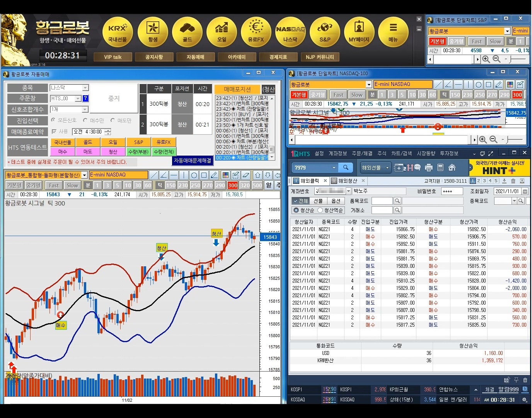Open the 계좌번호 account dropdown

pos(348,191)
